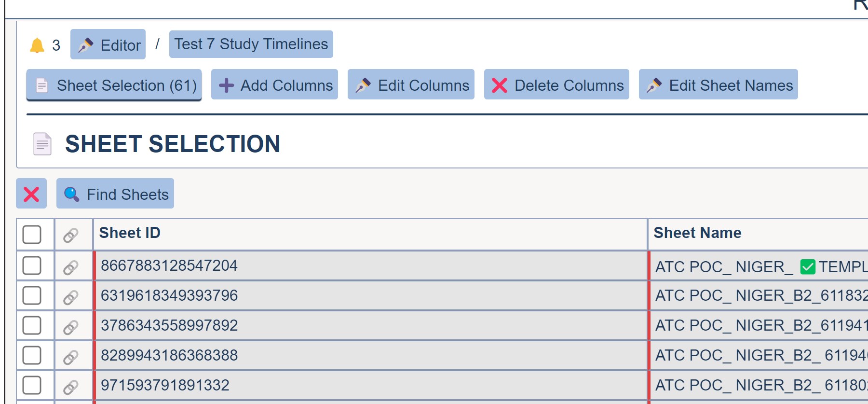Image resolution: width=868 pixels, height=404 pixels.
Task: Tick checkbox for sheet 971593791891332
Action: [32, 385]
